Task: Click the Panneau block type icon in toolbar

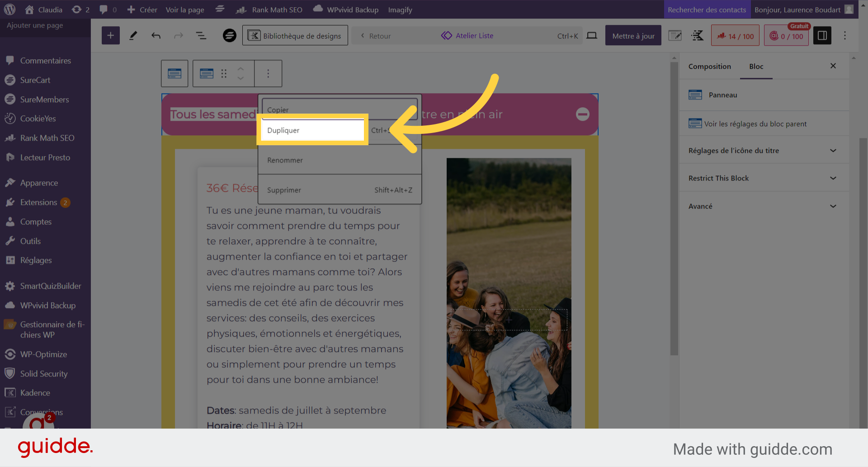Action: click(207, 73)
